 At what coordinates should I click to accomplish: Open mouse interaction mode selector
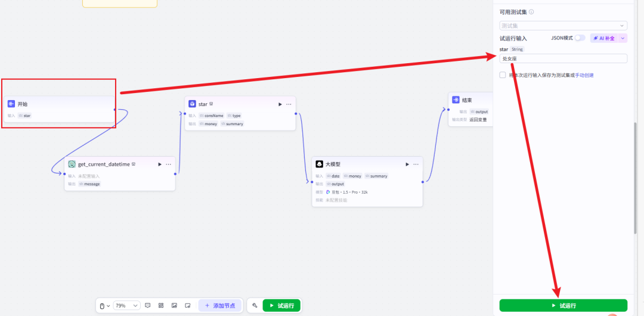tap(105, 306)
